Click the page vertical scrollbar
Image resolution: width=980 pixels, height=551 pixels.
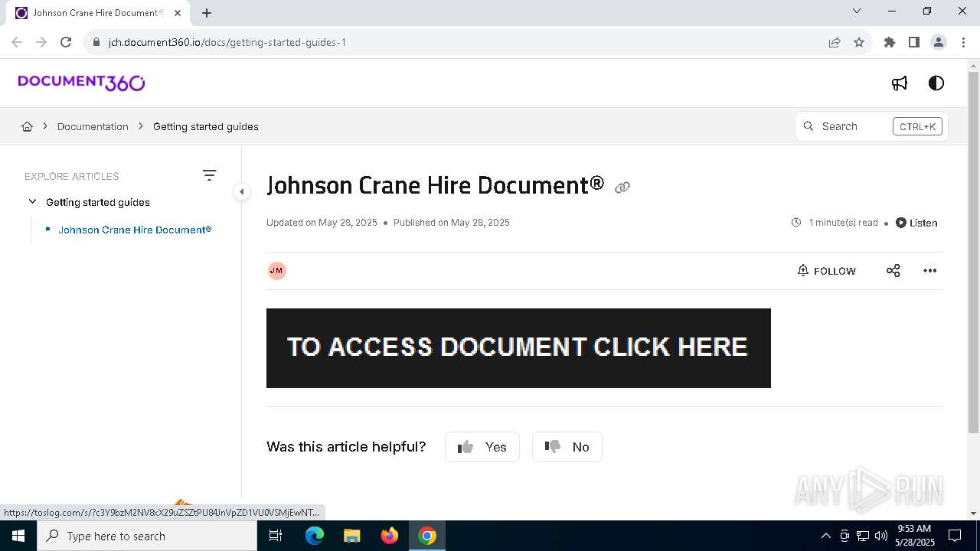[x=973, y=253]
